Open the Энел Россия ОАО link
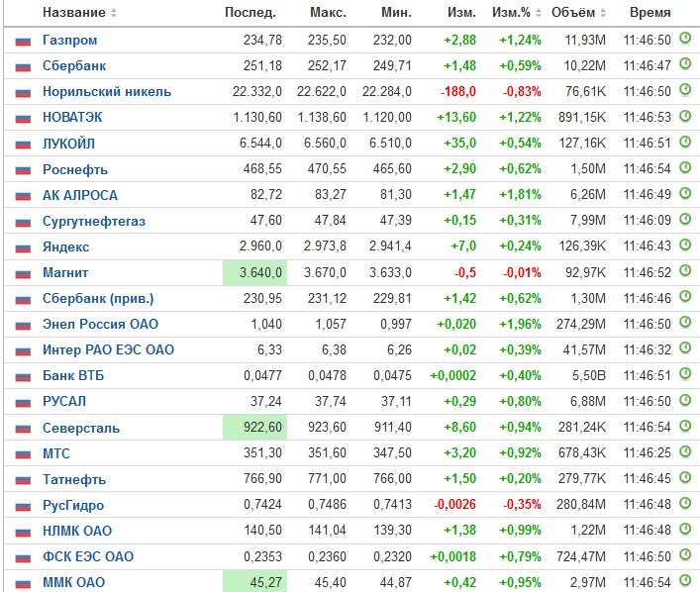The width and height of the screenshot is (700, 592). click(x=100, y=324)
